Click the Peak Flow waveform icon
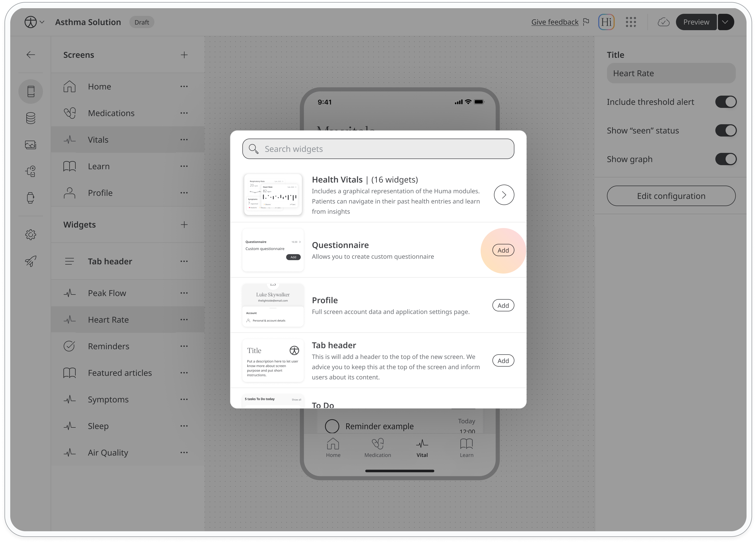This screenshot has width=756, height=543. click(x=70, y=292)
